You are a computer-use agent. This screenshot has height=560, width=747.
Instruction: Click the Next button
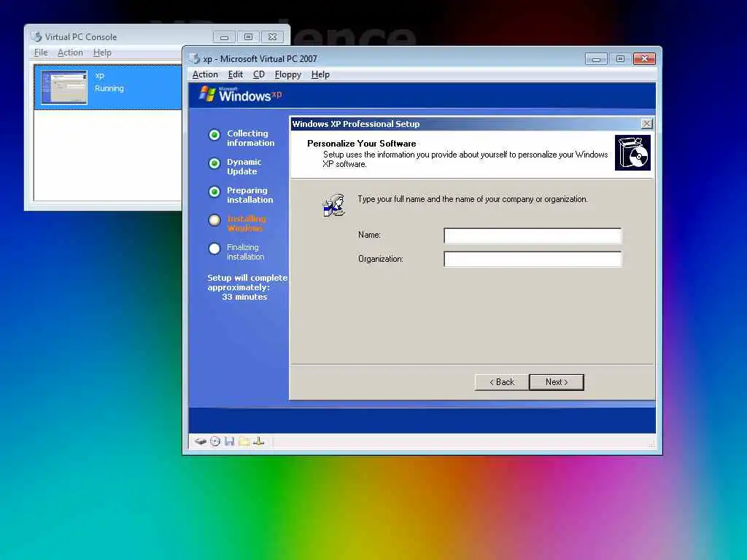[x=557, y=382]
